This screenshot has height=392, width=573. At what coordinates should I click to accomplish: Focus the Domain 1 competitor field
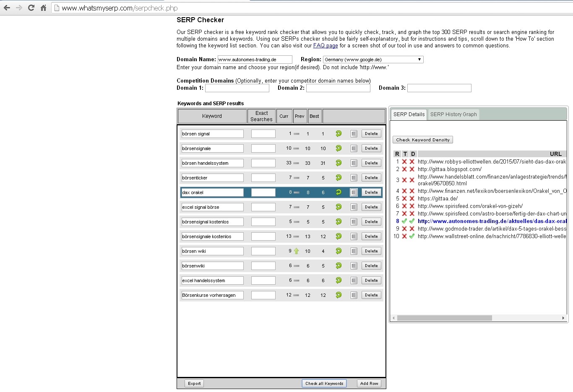(x=237, y=88)
